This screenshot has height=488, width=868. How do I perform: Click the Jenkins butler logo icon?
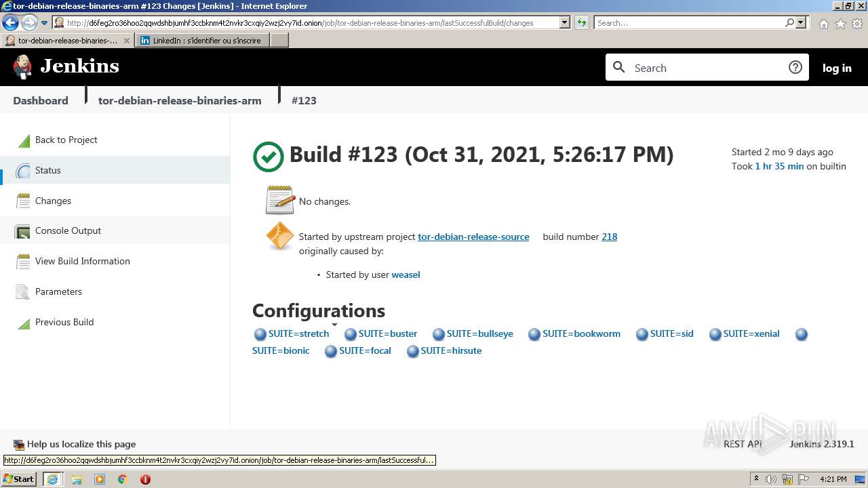click(22, 66)
